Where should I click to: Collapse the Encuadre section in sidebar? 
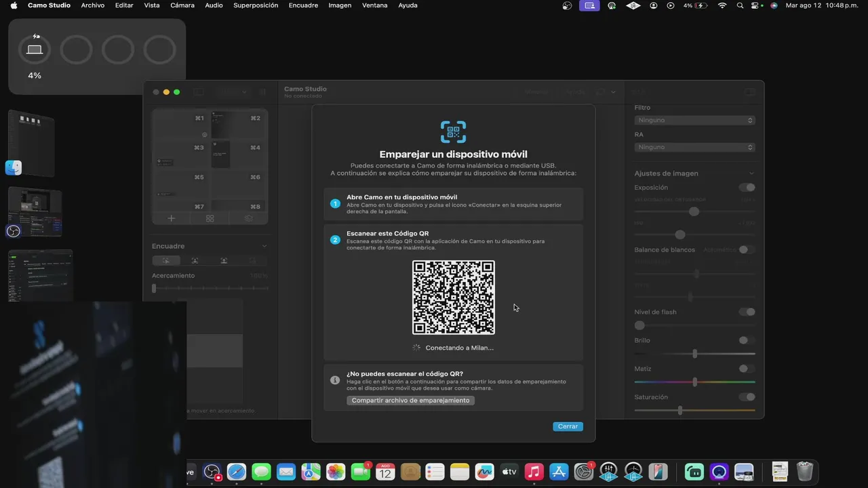point(264,246)
